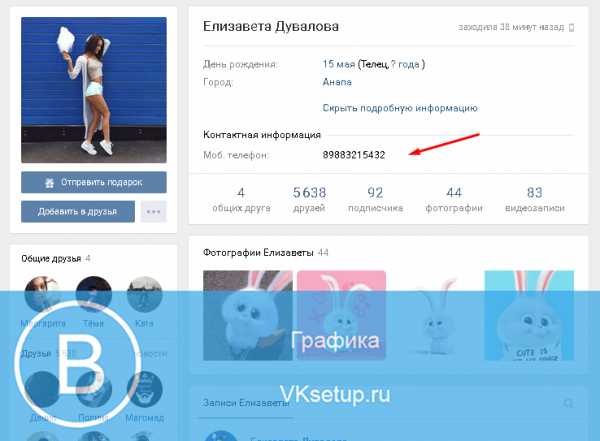Image resolution: width=600 pixels, height=441 pixels.
Task: Click the Добавить в друзья button
Action: point(78,211)
